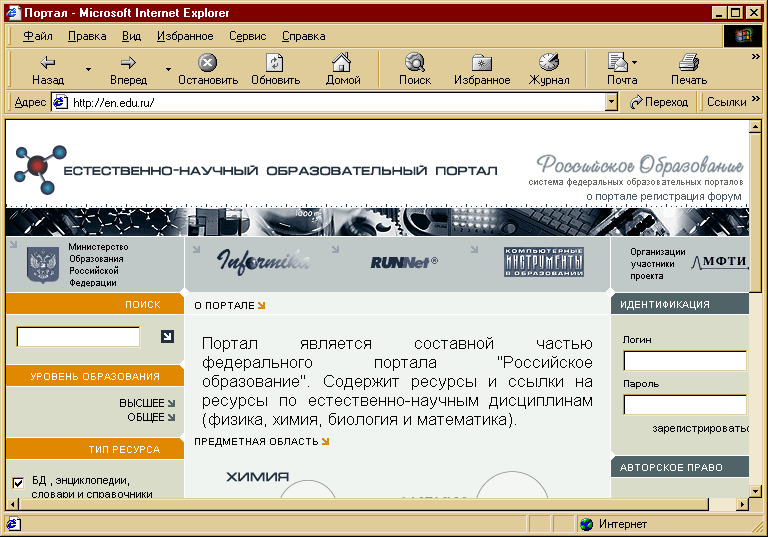Refresh the page with Обновить
This screenshot has width=768, height=537.
pyautogui.click(x=275, y=69)
